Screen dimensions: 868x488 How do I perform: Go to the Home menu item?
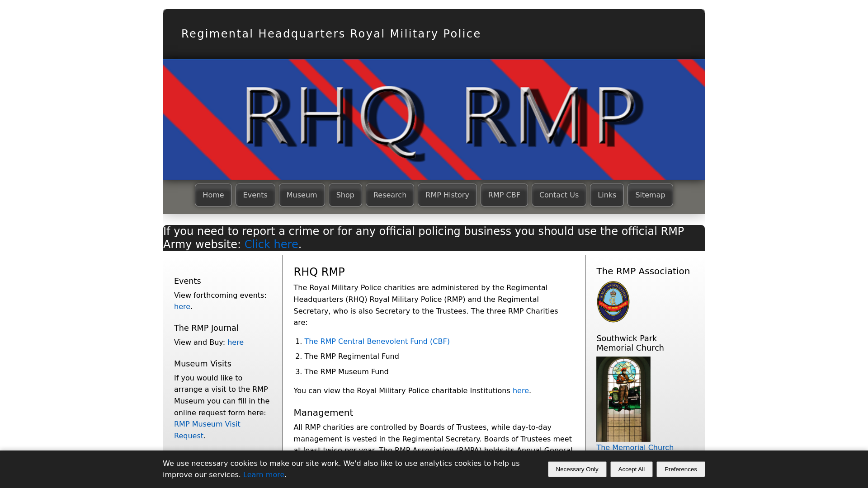point(213,195)
